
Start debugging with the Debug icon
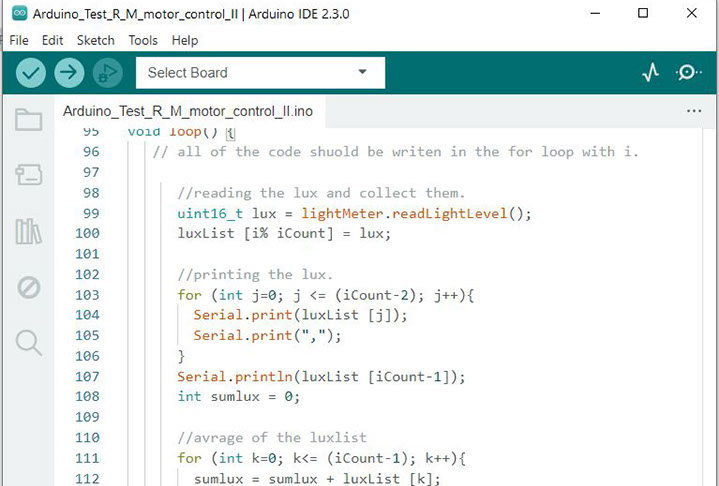(x=105, y=72)
